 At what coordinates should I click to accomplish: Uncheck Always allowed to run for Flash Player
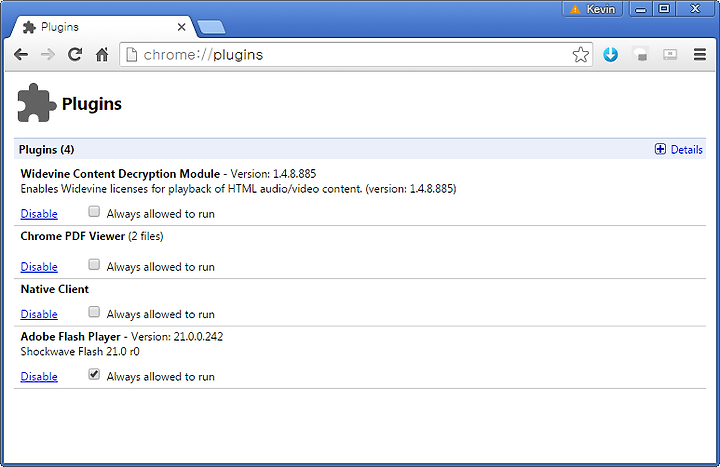coord(94,374)
